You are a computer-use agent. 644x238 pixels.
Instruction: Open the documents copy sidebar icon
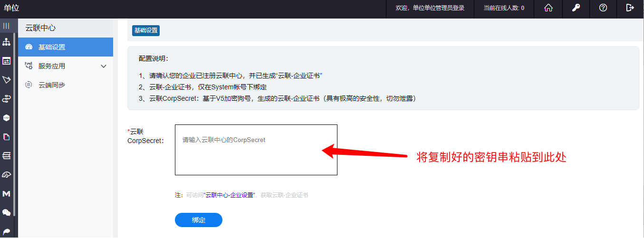[6, 137]
